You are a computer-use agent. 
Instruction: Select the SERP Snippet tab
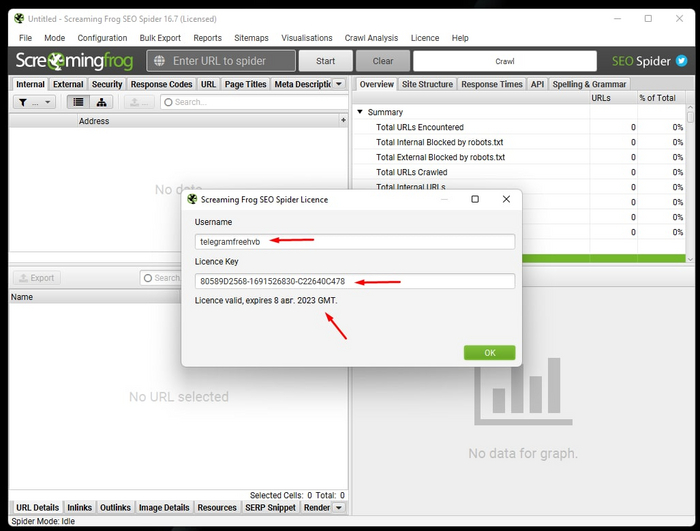coord(270,507)
